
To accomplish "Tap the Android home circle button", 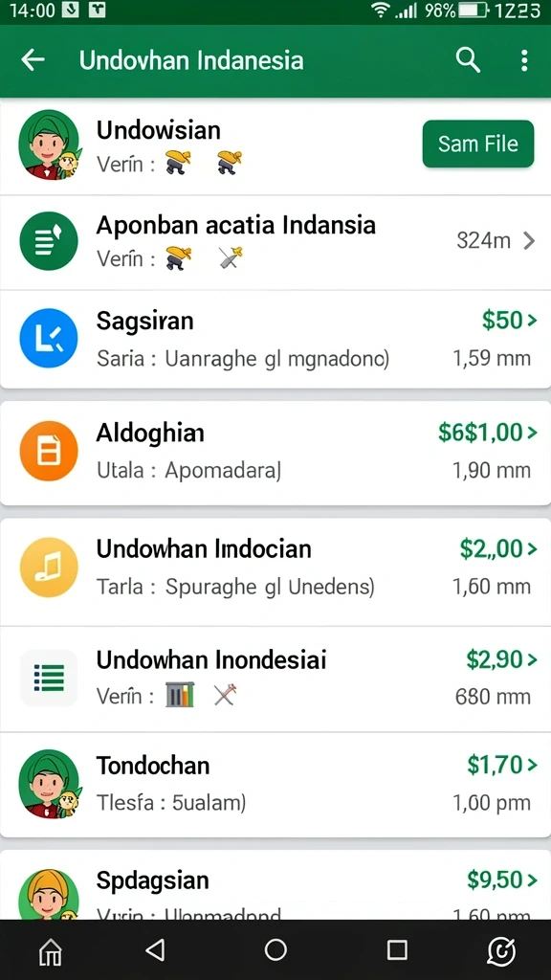I will pyautogui.click(x=275, y=950).
